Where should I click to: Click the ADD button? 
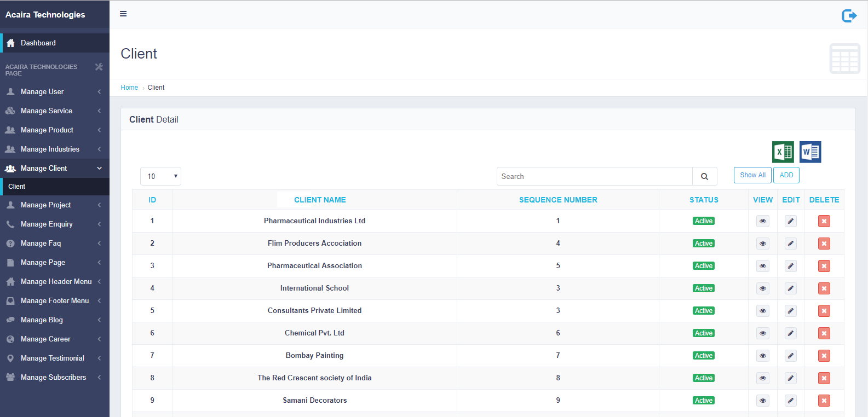[786, 175]
